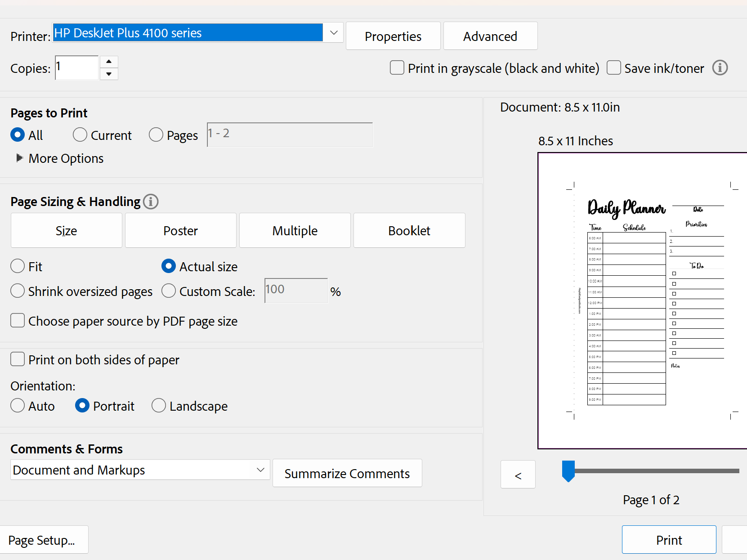The width and height of the screenshot is (747, 560).
Task: Click the Print button
Action: (669, 540)
